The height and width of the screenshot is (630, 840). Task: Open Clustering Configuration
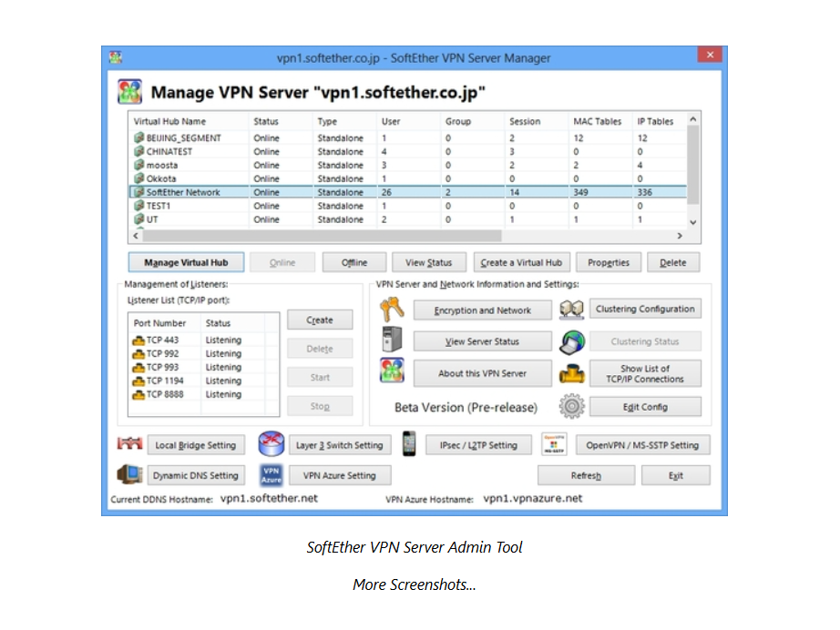coord(645,309)
